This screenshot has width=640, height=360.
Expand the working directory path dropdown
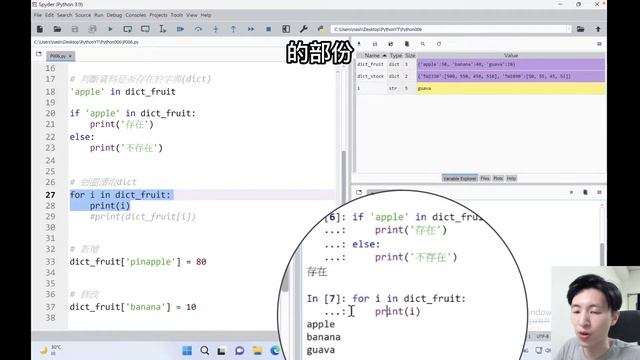pyautogui.click(x=568, y=29)
